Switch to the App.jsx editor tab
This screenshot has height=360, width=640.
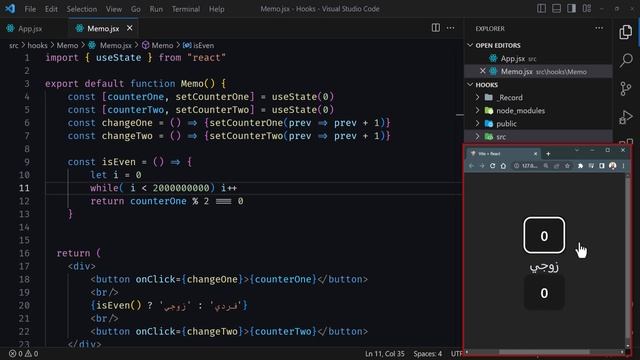30,28
